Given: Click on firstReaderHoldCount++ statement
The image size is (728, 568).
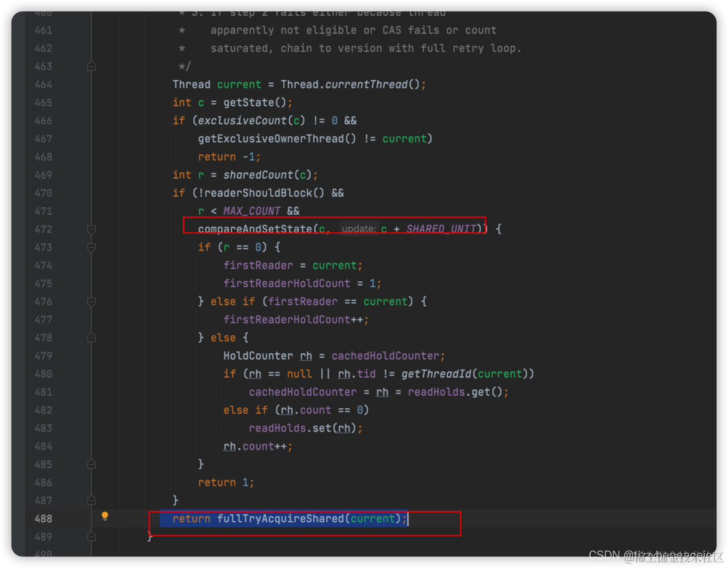Looking at the screenshot, I should click(296, 320).
